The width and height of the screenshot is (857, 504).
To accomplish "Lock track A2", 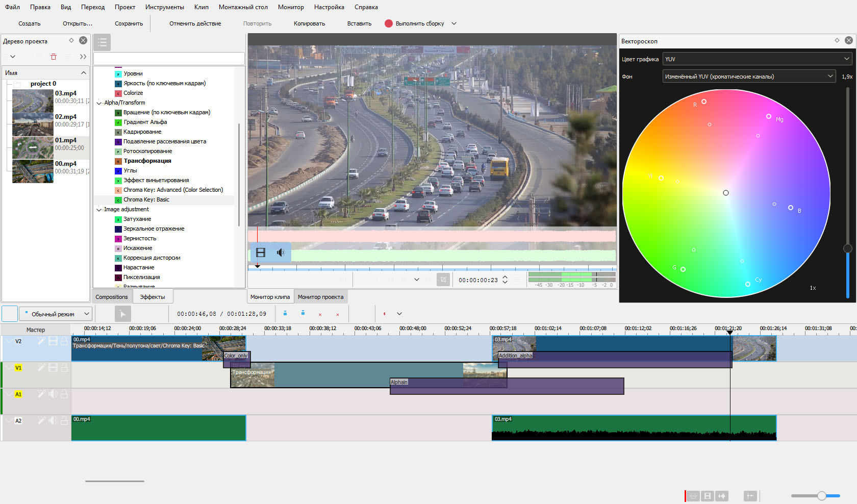I will click(x=64, y=420).
